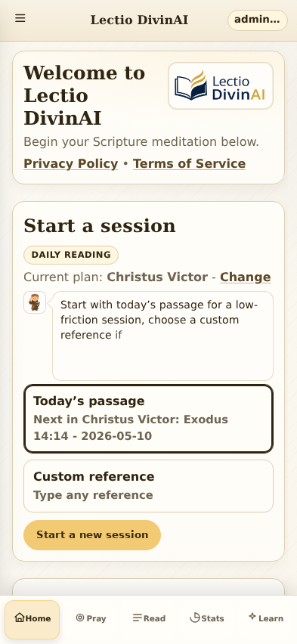Select the Custom reference option
This screenshot has width=297, height=644.
(x=148, y=486)
